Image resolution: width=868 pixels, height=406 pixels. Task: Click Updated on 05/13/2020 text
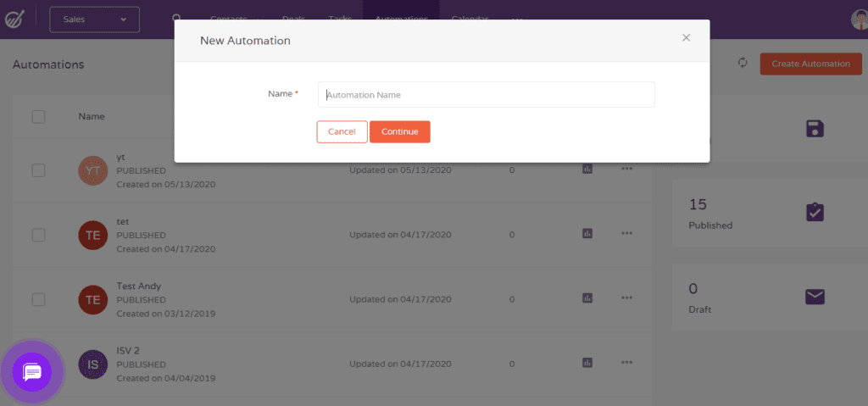(x=400, y=170)
